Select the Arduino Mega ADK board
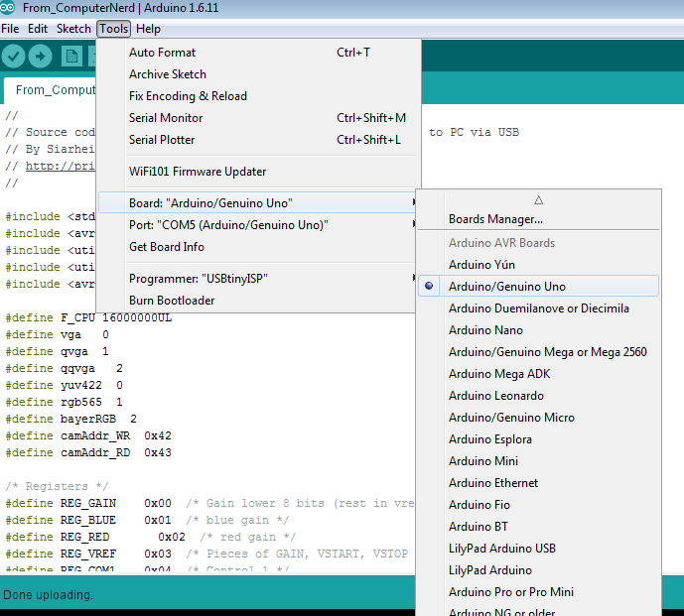 539,374
